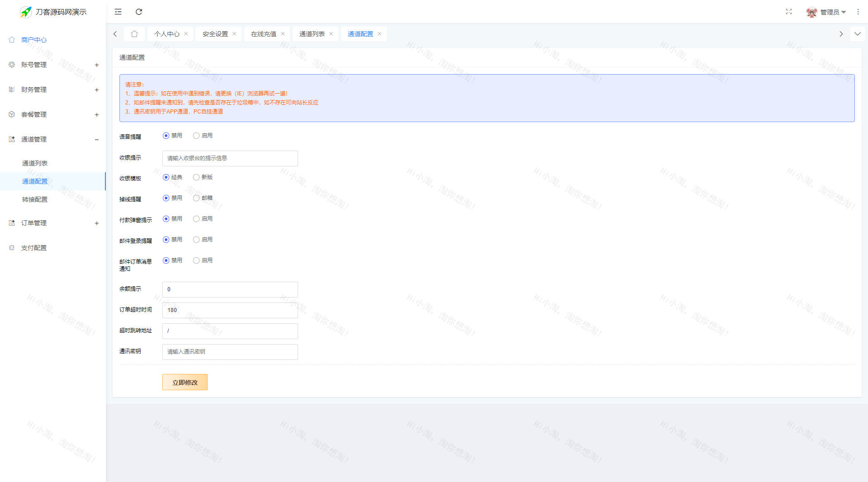Collapse the sidebar with the menu toggle icon
Viewport: 868px width, 482px height.
coord(118,12)
